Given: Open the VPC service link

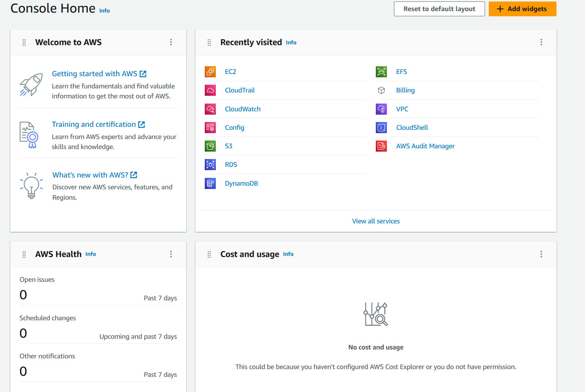Looking at the screenshot, I should click(402, 109).
